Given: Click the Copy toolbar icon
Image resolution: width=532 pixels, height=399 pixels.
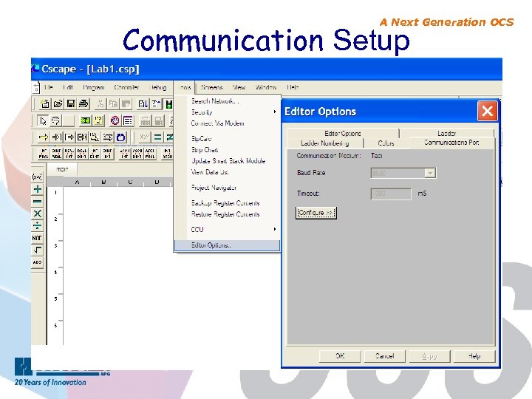Looking at the screenshot, I should 113,104.
